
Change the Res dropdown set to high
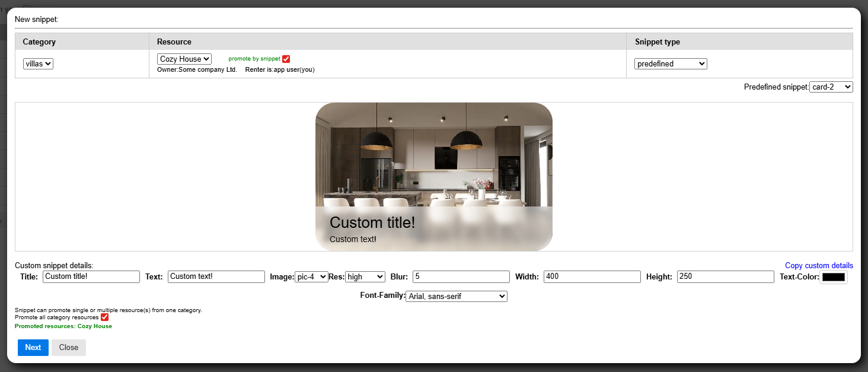pyautogui.click(x=365, y=276)
